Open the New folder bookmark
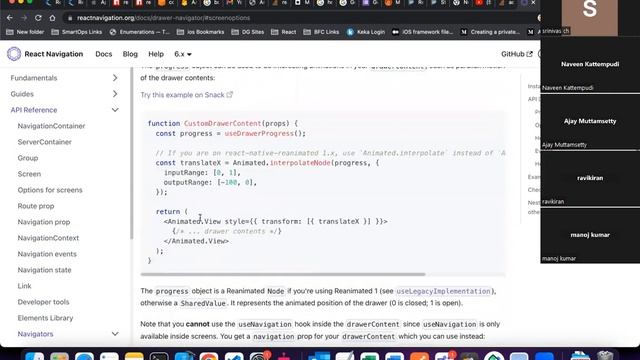This screenshot has height=360, width=640. pyautogui.click(x=25, y=32)
